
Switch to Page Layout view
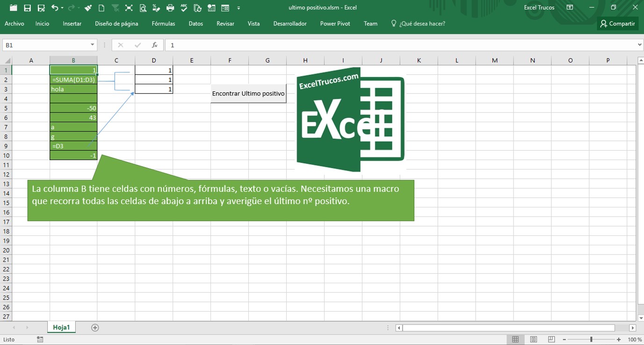(533, 339)
